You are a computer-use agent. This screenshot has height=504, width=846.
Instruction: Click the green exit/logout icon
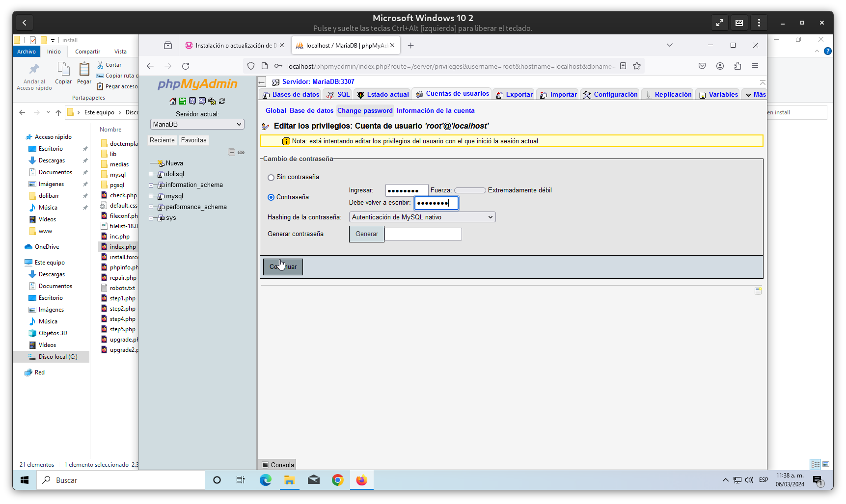(x=183, y=101)
